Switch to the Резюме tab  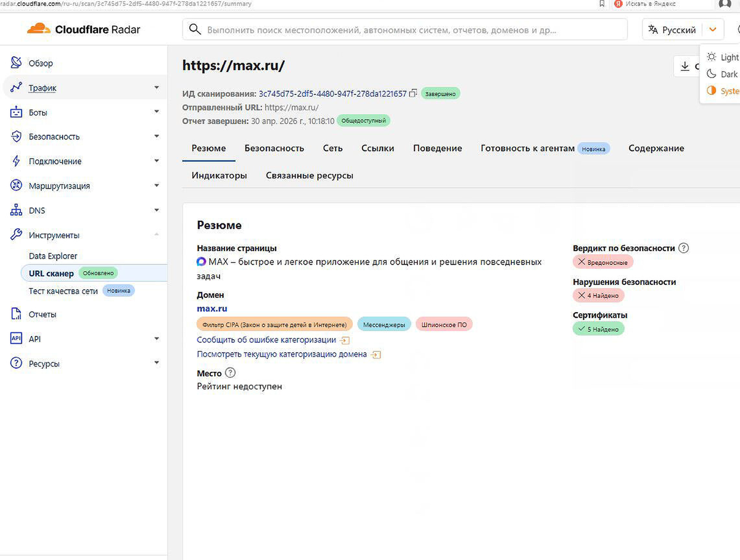208,148
